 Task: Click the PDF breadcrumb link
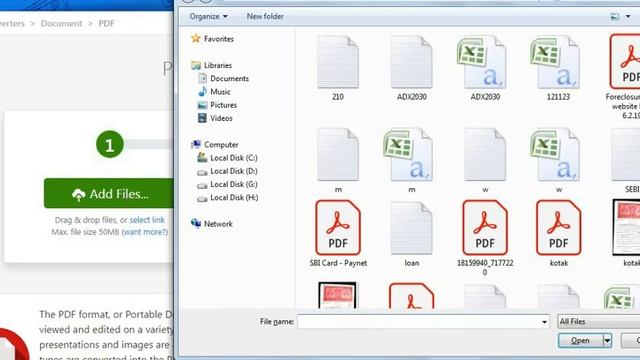click(107, 24)
